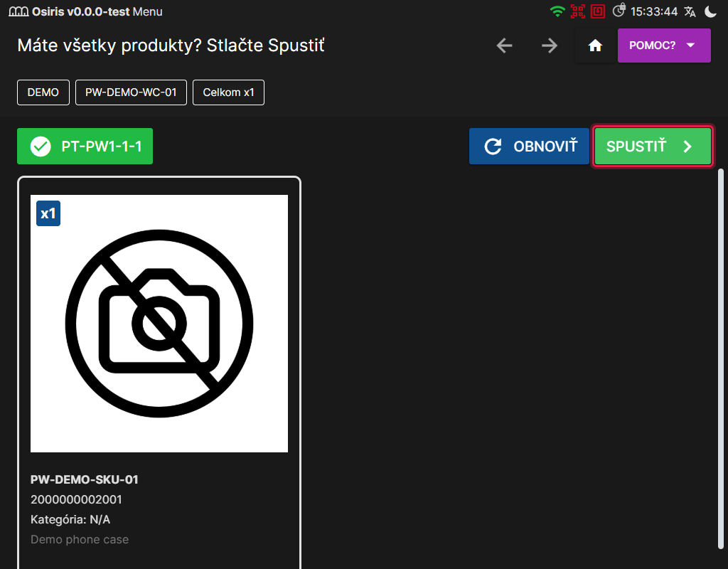Go back with the left arrow
The image size is (728, 569).
click(x=504, y=46)
